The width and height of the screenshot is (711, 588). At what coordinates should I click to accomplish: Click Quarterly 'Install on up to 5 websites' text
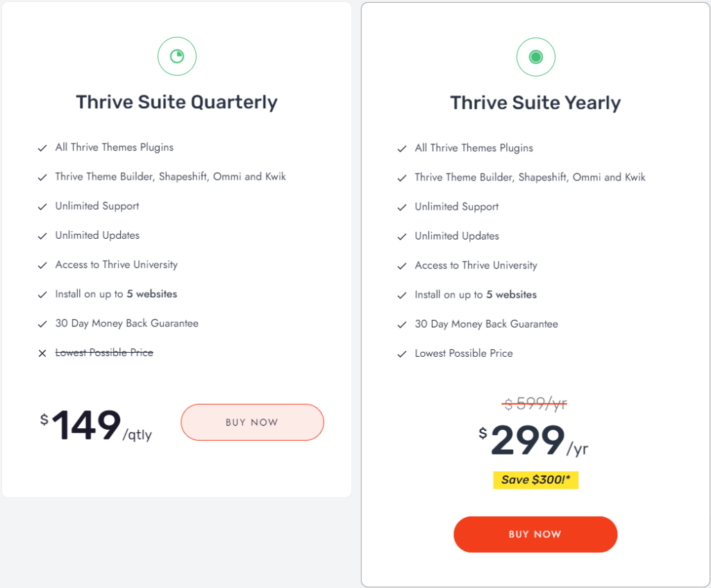pos(116,294)
